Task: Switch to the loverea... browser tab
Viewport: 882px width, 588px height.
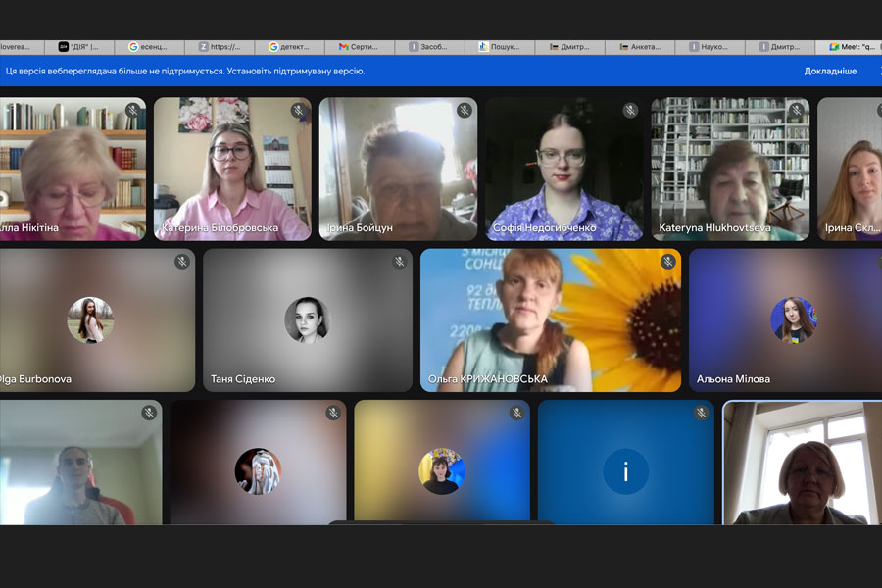Action: (22, 47)
